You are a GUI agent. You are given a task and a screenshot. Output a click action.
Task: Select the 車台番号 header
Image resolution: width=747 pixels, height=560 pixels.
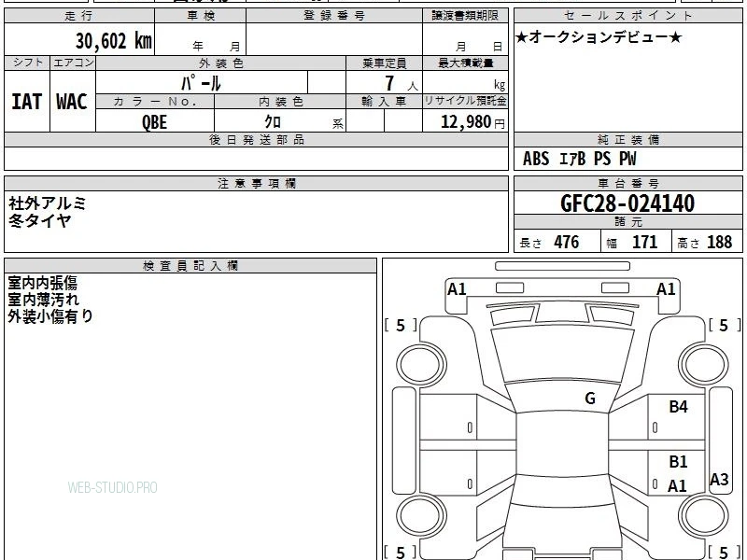pyautogui.click(x=628, y=183)
